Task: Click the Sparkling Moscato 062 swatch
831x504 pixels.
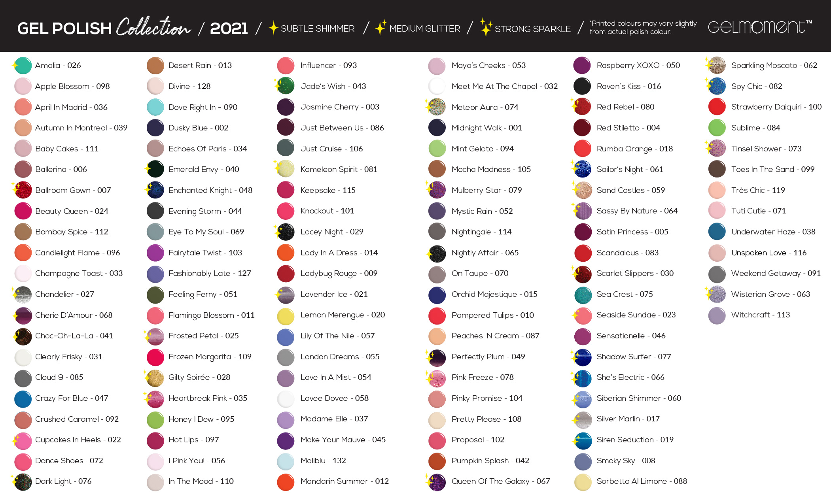Action: [717, 66]
